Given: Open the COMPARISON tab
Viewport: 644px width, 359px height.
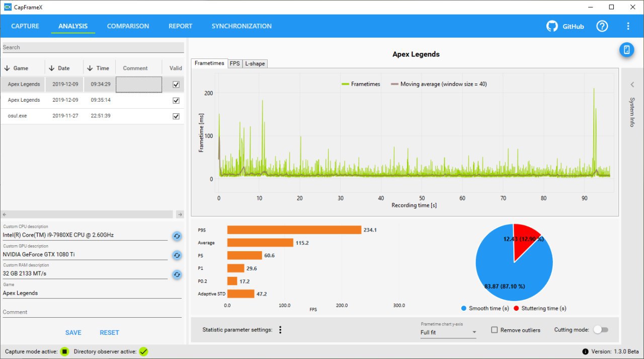Looking at the screenshot, I should [128, 26].
